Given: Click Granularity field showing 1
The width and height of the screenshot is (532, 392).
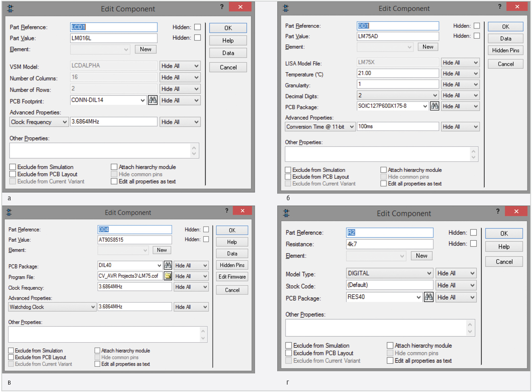Looking at the screenshot, I should 398,84.
